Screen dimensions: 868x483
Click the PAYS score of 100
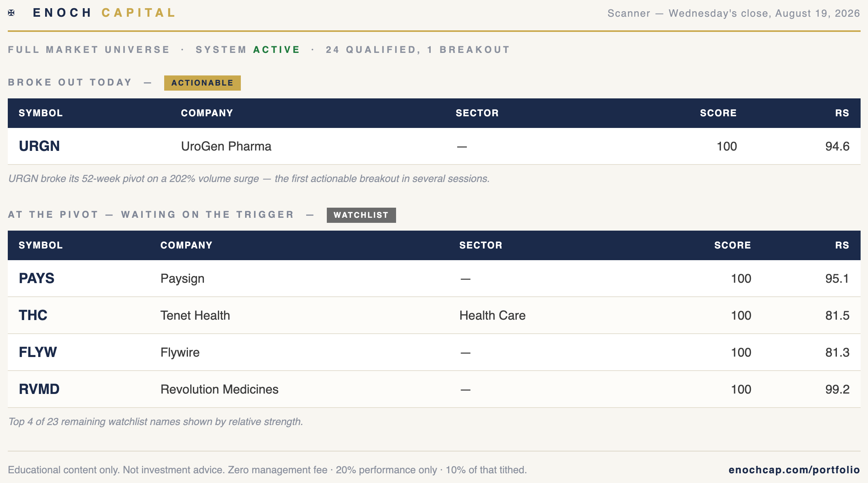741,278
